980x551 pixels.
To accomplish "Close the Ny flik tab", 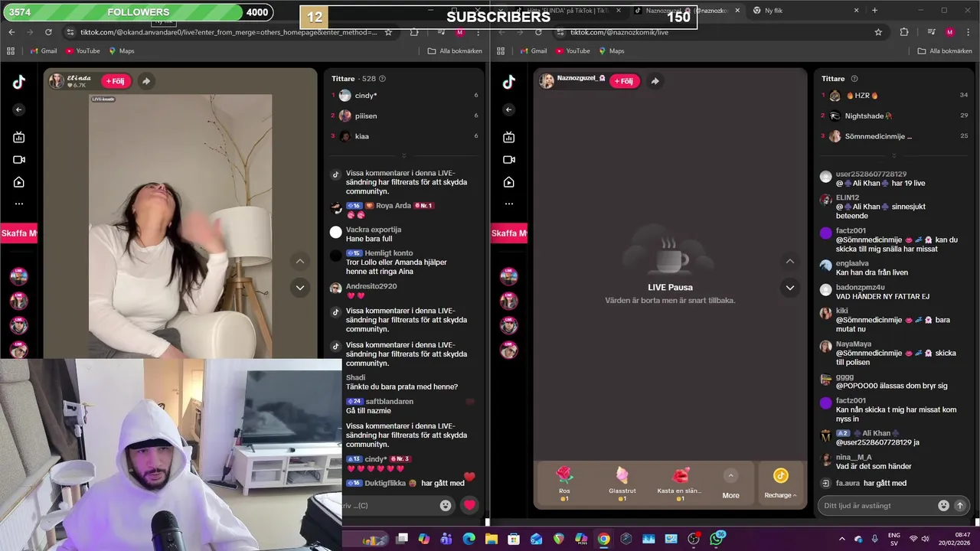I will pos(856,11).
